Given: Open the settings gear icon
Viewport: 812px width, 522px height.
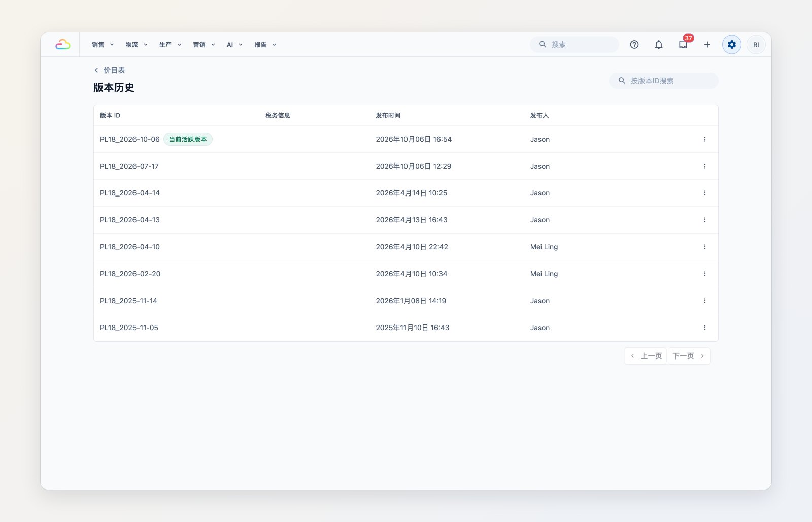Looking at the screenshot, I should click(732, 45).
